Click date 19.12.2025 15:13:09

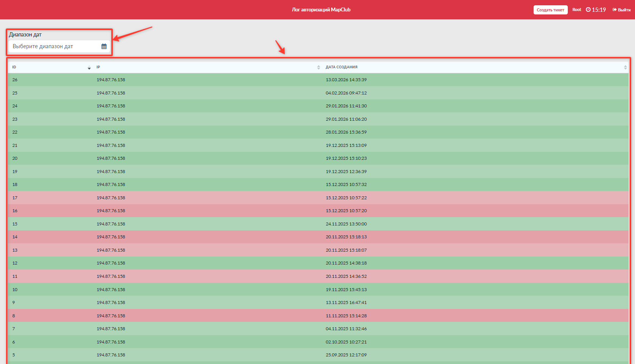click(x=346, y=145)
